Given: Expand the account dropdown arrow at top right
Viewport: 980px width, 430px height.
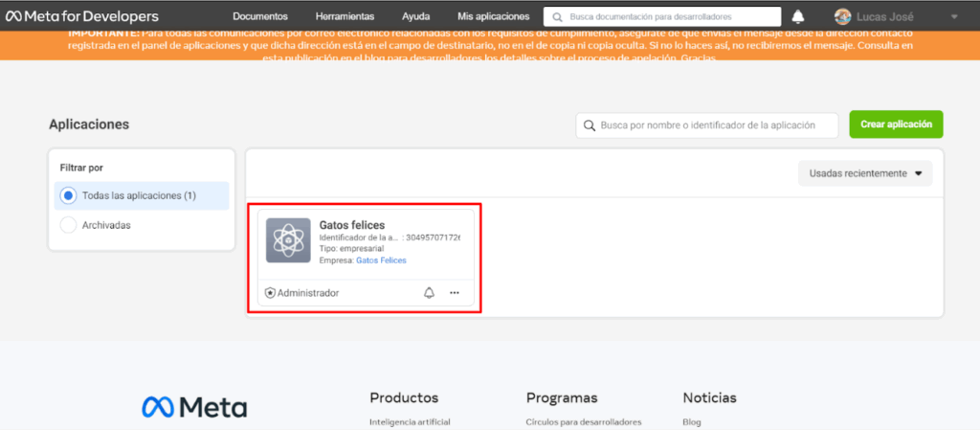Looking at the screenshot, I should pos(954,17).
